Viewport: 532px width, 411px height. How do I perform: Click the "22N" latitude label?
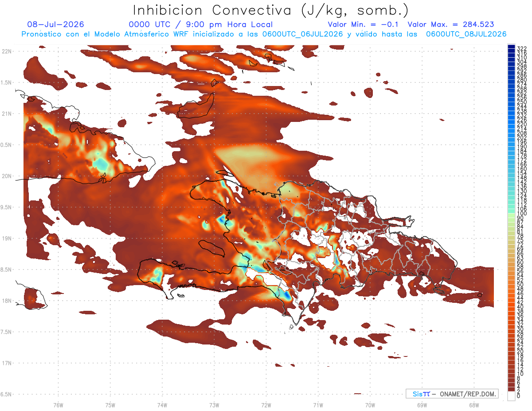click(x=7, y=51)
